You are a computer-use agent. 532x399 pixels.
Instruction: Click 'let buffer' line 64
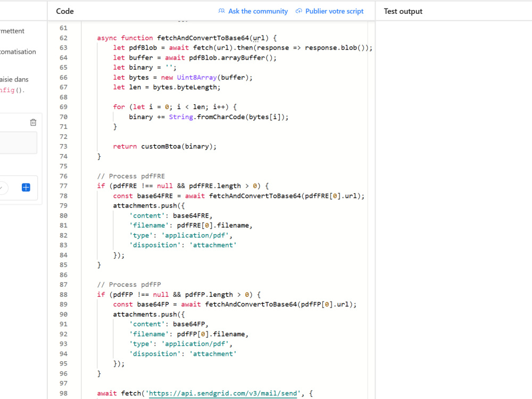tap(195, 57)
